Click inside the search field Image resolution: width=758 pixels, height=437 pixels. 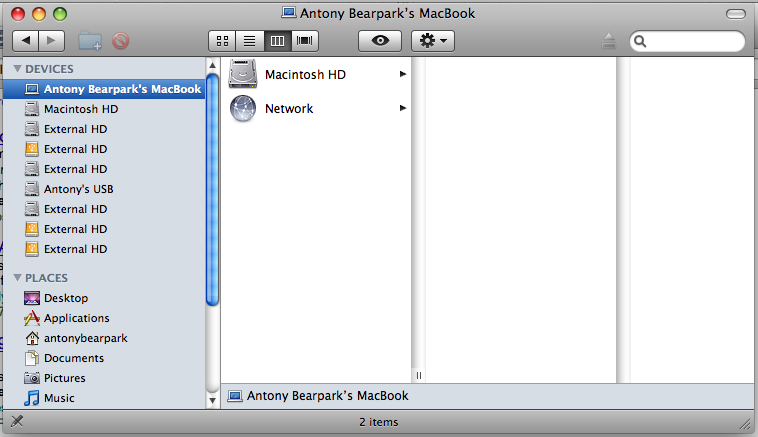(x=687, y=41)
